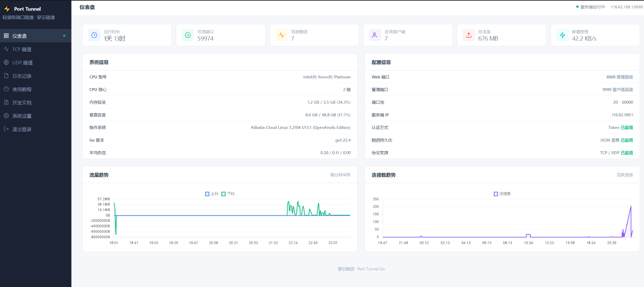This screenshot has height=287, width=644.
Task: Click the gear icon beside 系统设置
Action: 6,116
